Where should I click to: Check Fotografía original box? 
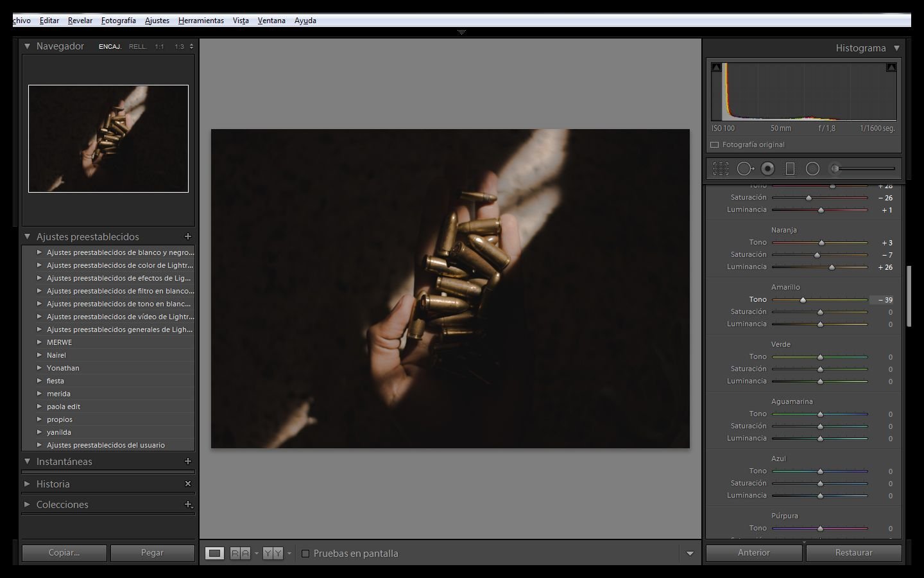715,144
